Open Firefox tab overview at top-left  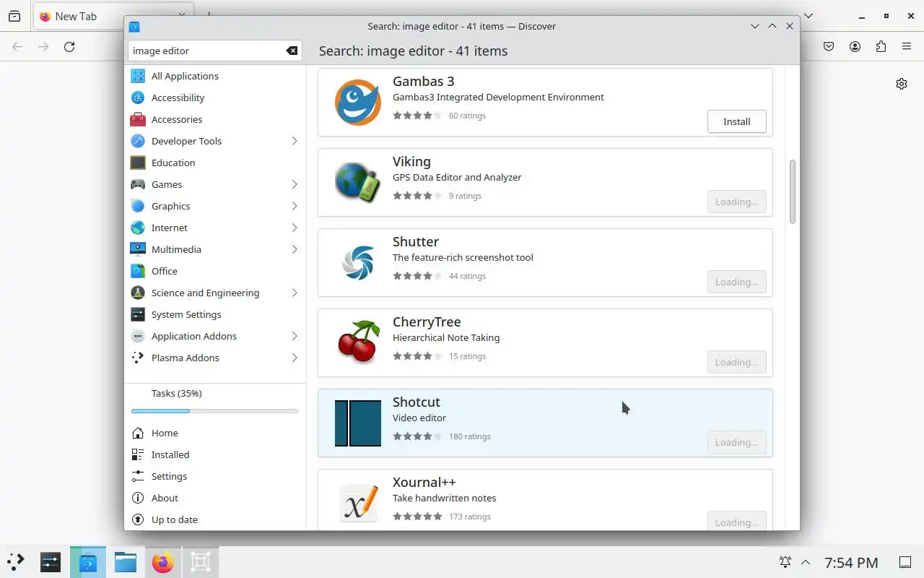tap(14, 16)
